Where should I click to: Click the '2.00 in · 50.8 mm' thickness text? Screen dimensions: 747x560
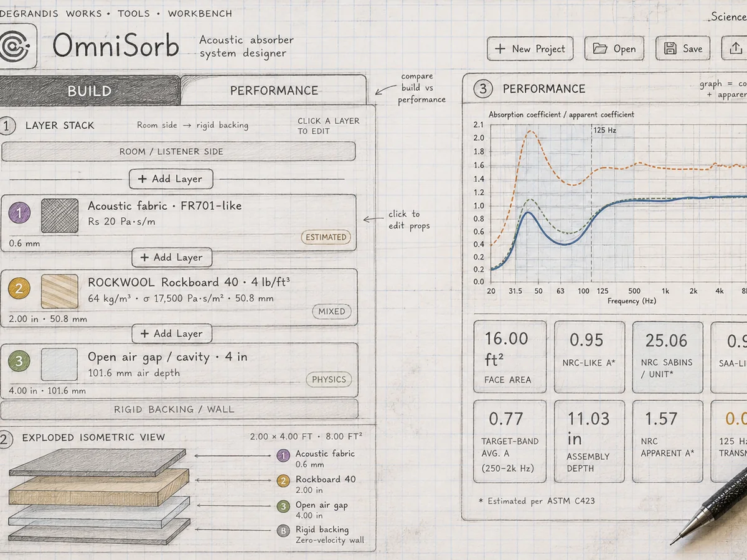[x=48, y=319]
